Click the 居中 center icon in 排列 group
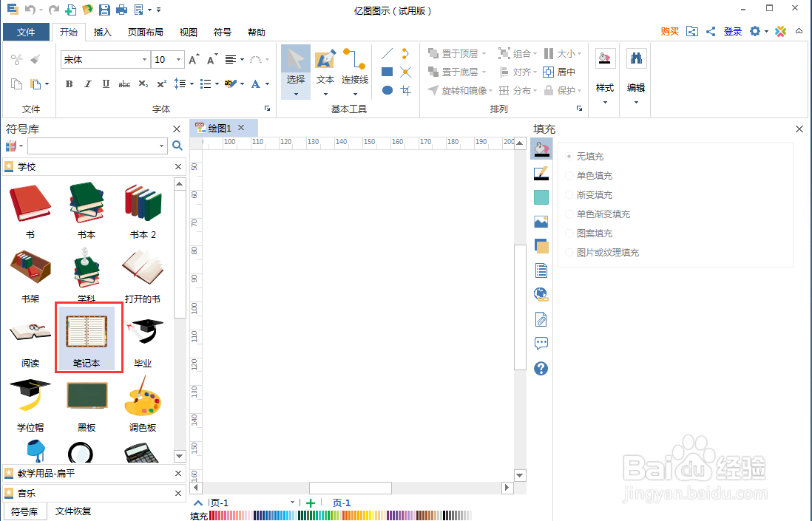Viewport: 812px width, 521px height. pyautogui.click(x=547, y=72)
